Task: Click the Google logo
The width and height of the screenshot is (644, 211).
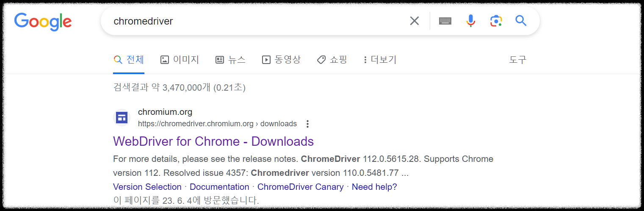Action: 43,22
